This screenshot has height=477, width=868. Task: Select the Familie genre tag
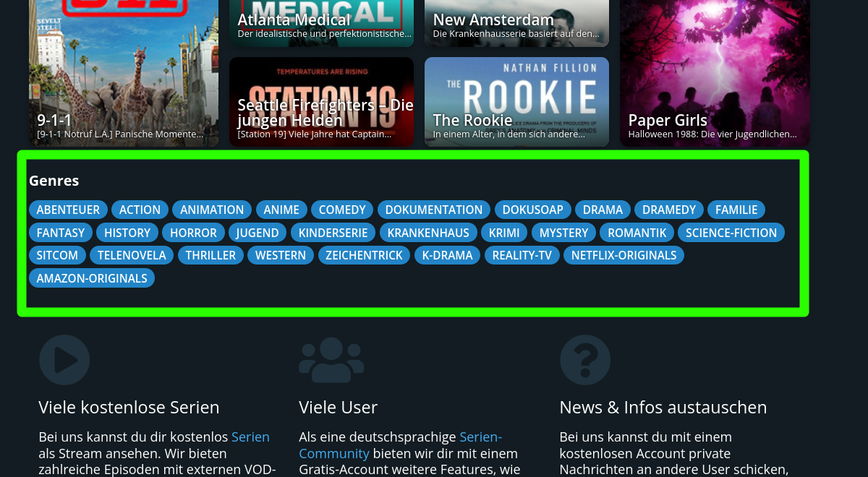(x=736, y=210)
